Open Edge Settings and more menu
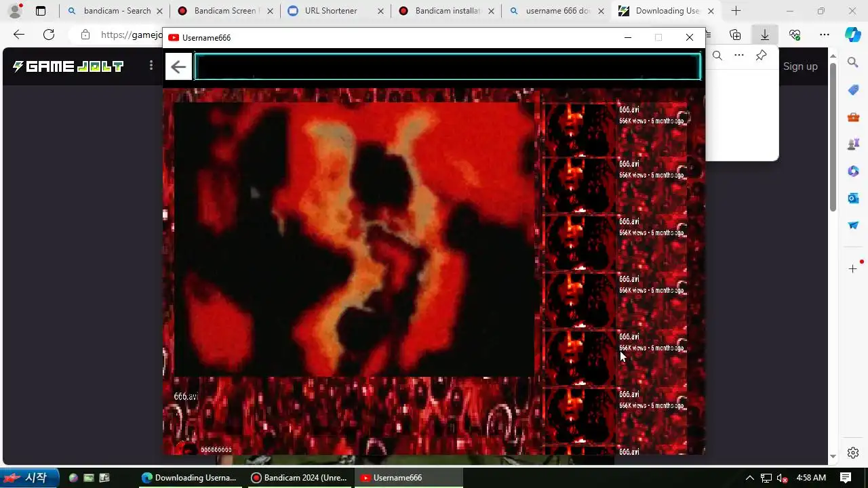The image size is (868, 488). point(825,35)
